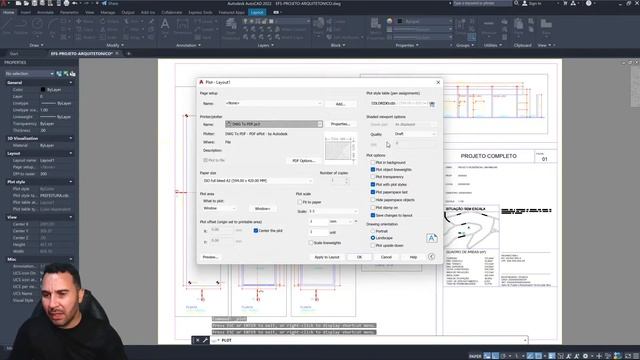Collapse plot dialog with round arrow icon

pos(431,257)
